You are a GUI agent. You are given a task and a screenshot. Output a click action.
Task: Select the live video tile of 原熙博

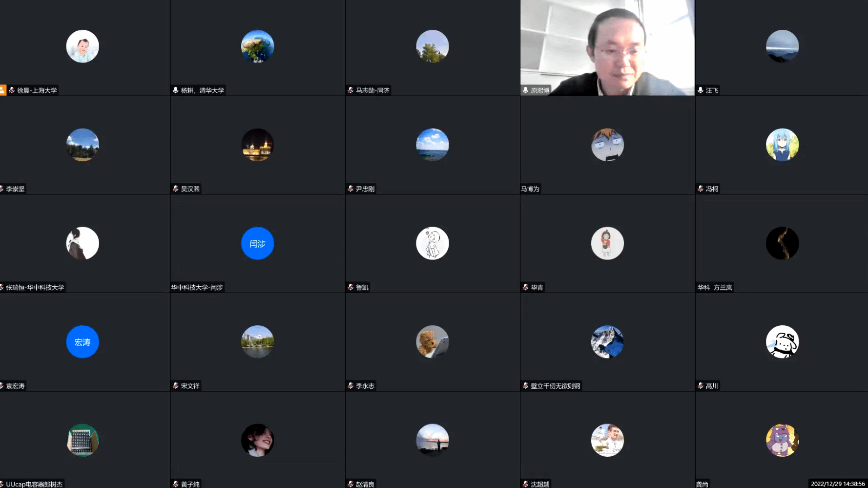coord(607,47)
